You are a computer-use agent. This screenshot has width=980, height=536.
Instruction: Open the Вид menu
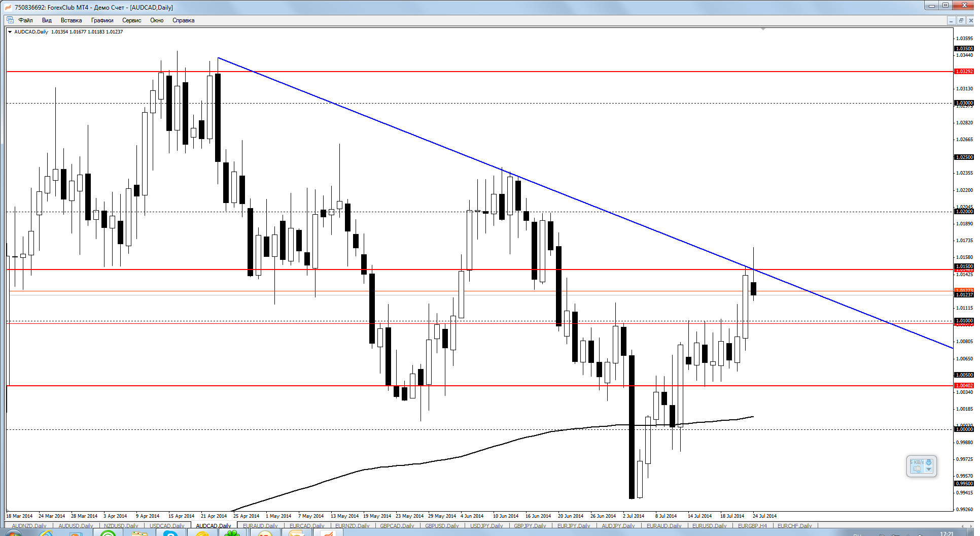[47, 20]
